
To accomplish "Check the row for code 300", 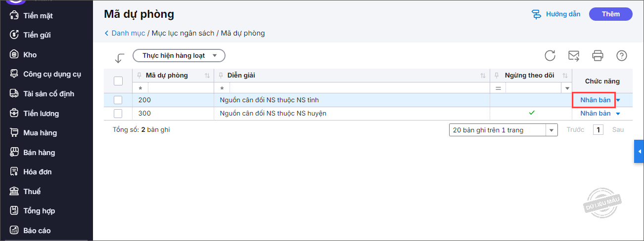I will [118, 114].
